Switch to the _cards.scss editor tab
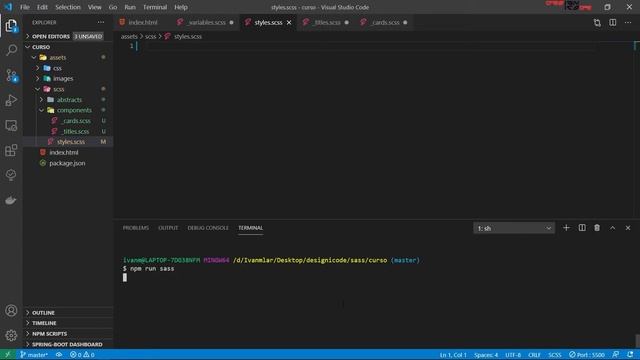This screenshot has width=640, height=360. coord(385,22)
